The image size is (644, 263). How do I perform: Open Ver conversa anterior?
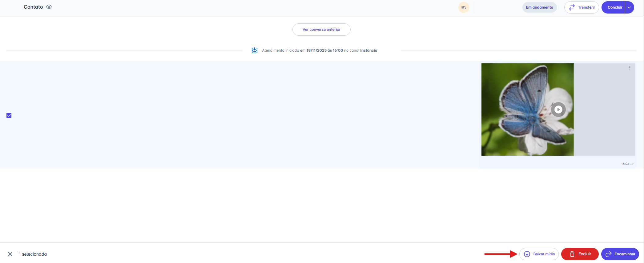pos(321,30)
